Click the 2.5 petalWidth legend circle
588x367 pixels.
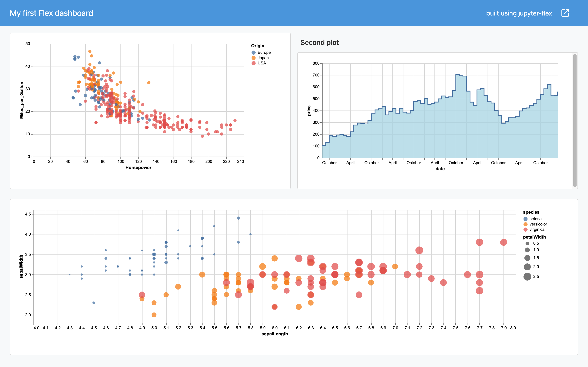click(527, 277)
